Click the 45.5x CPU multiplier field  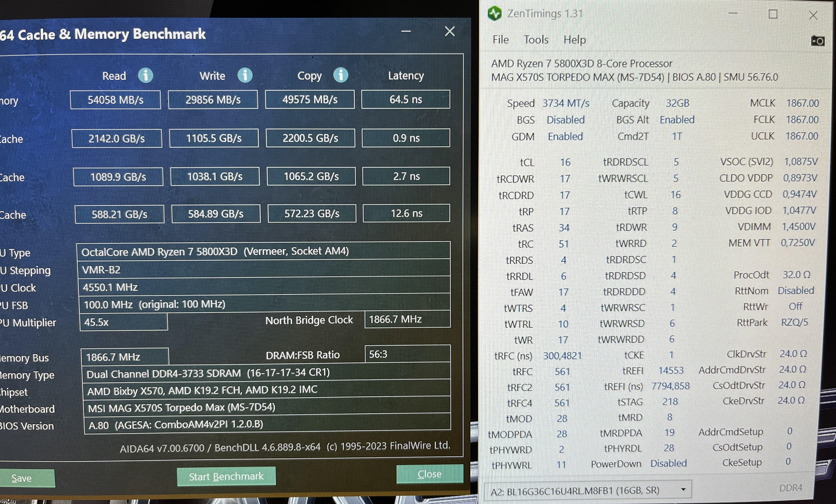(123, 322)
